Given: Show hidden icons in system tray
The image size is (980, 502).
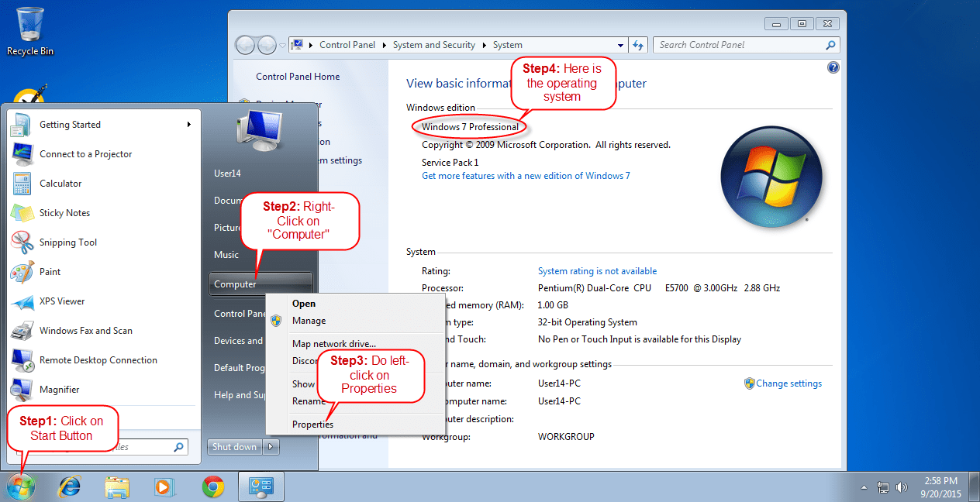Looking at the screenshot, I should 864,487.
